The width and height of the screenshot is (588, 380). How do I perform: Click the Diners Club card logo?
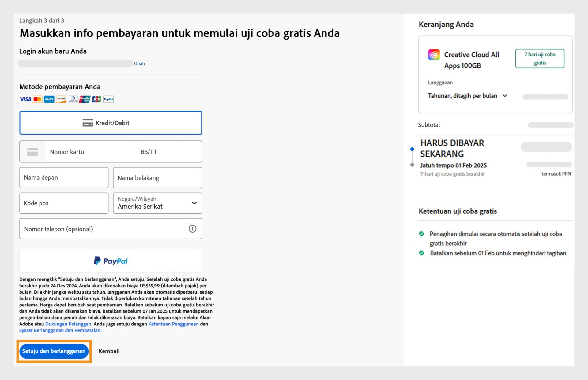tap(73, 99)
